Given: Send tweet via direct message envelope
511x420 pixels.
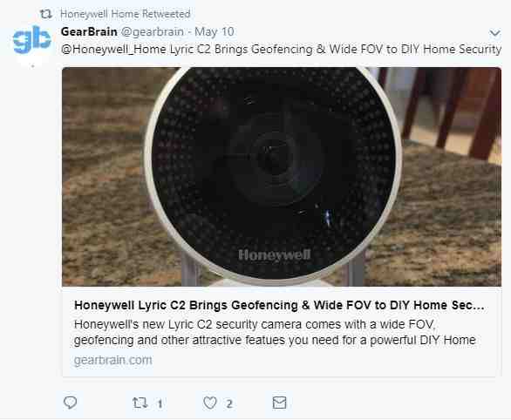Looking at the screenshot, I should tap(279, 403).
